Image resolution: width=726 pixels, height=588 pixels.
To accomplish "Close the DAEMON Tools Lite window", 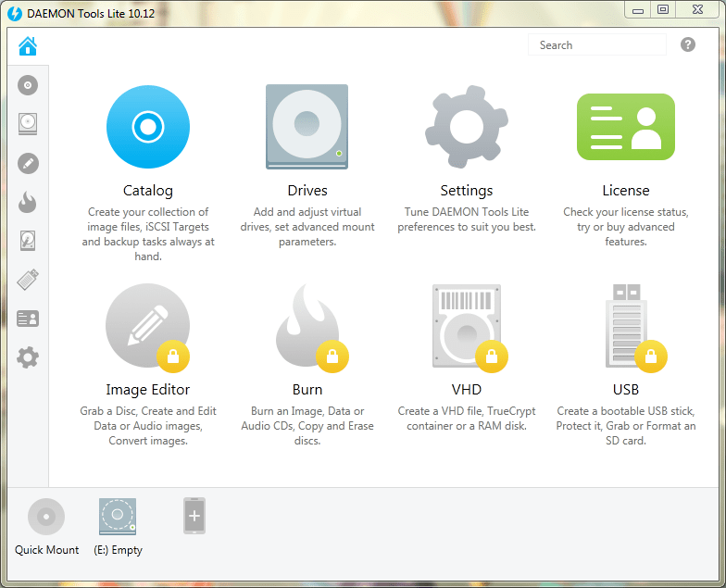I will (x=698, y=9).
